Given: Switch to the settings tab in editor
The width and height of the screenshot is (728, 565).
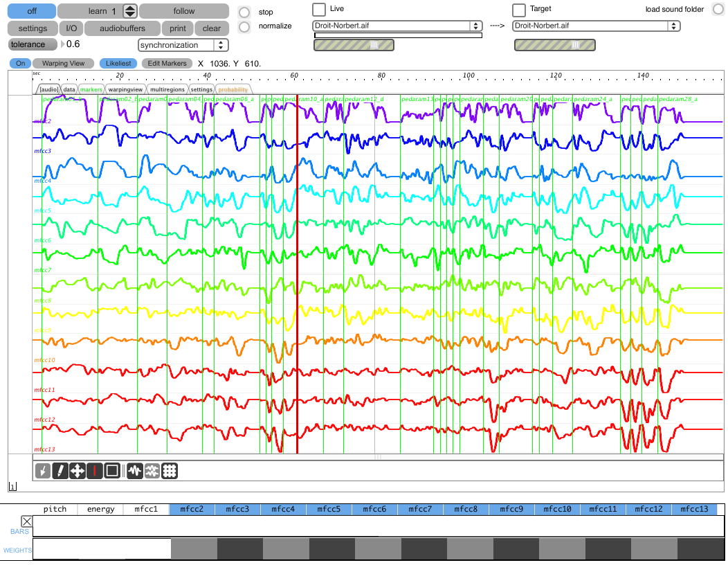Looking at the screenshot, I should click(201, 89).
